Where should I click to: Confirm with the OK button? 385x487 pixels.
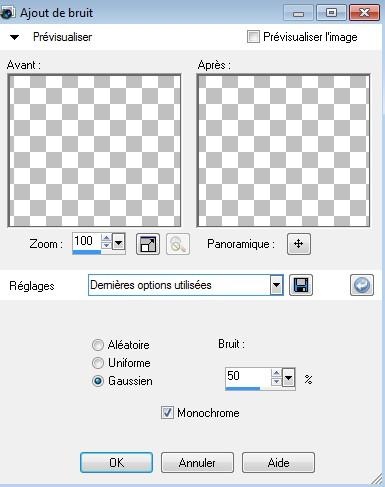point(116,463)
